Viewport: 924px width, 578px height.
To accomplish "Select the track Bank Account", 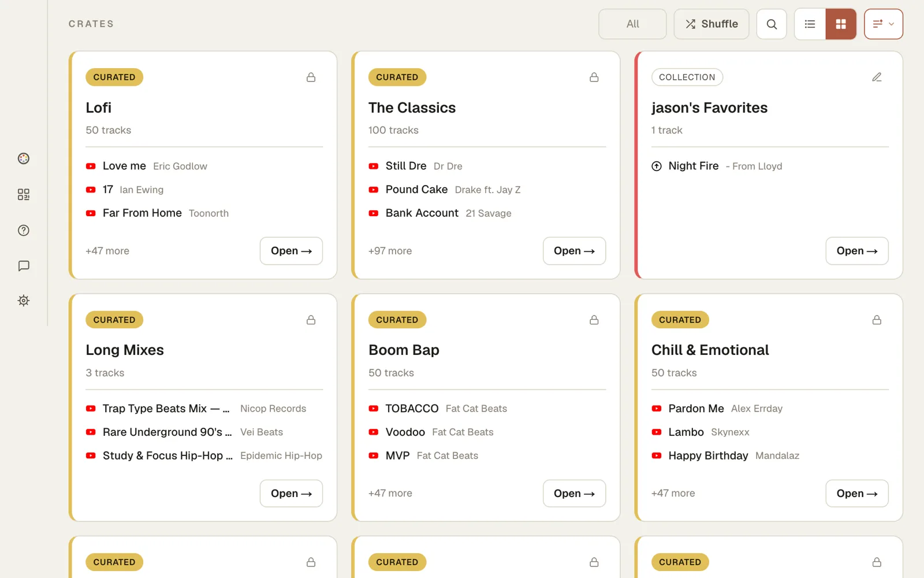I will tap(422, 213).
